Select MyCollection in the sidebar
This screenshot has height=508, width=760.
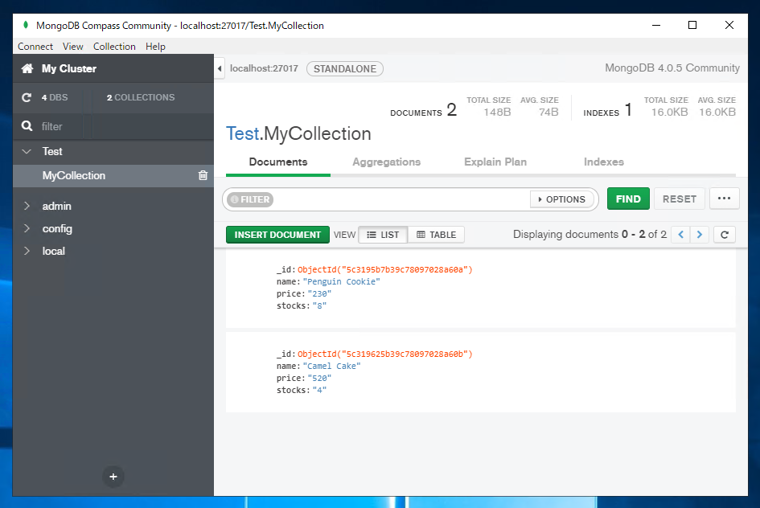(x=113, y=175)
